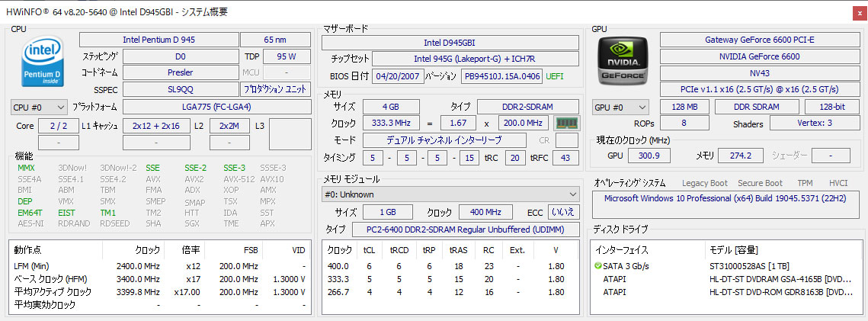Click the GPU codename NV43 field
The image size is (868, 321).
[x=760, y=73]
